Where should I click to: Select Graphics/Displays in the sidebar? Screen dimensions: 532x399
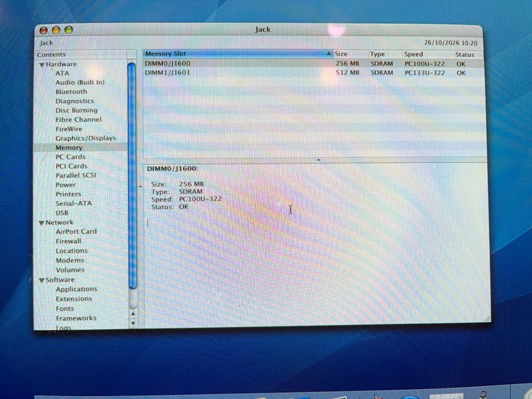[86, 138]
